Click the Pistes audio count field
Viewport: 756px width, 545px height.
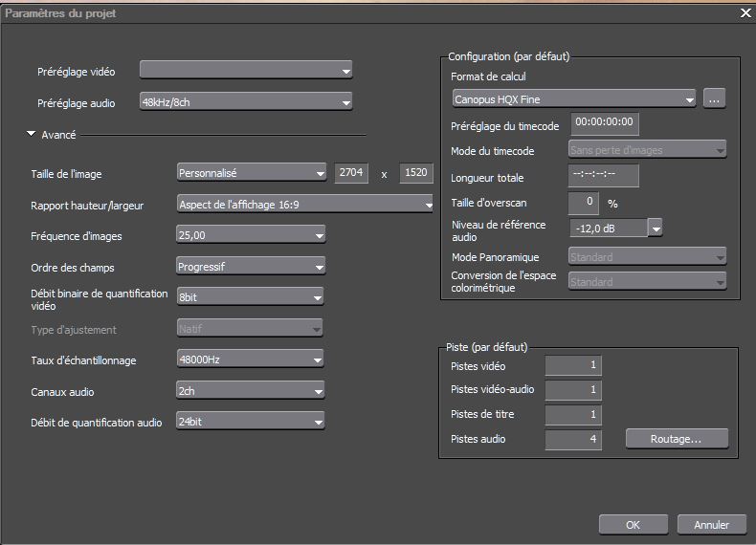pyautogui.click(x=573, y=439)
